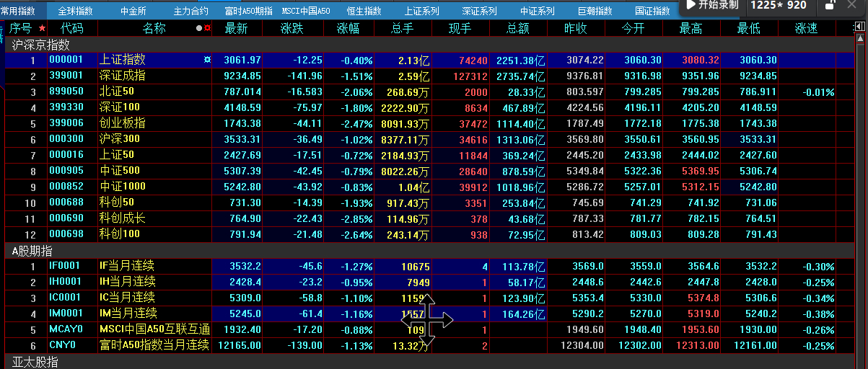Image resolution: width=868 pixels, height=369 pixels.
Task: Start recording with 开始录制 button
Action: [x=712, y=5]
